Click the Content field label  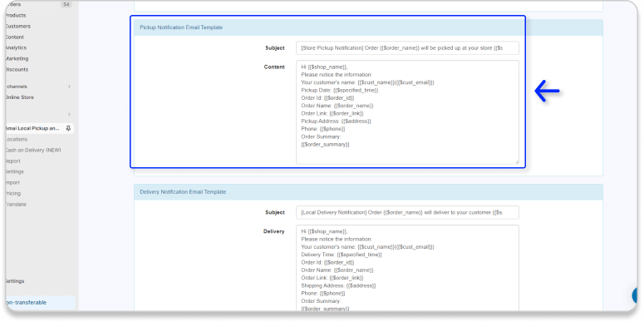[274, 67]
